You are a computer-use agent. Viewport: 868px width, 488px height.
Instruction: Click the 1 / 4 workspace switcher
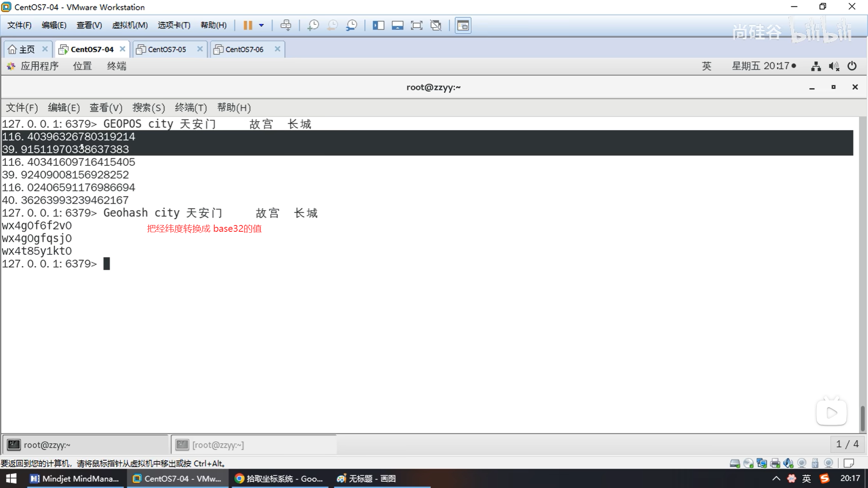(x=847, y=444)
